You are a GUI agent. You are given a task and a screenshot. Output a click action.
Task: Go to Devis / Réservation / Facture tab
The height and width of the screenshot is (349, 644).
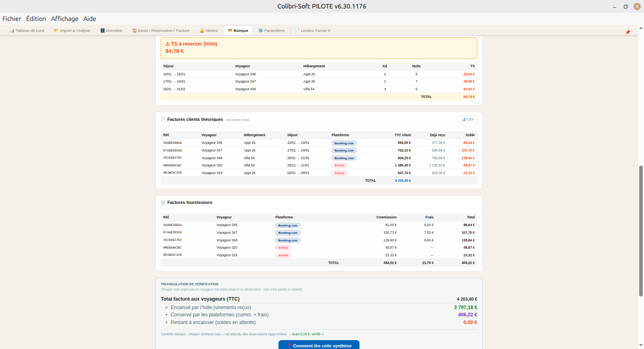[161, 31]
